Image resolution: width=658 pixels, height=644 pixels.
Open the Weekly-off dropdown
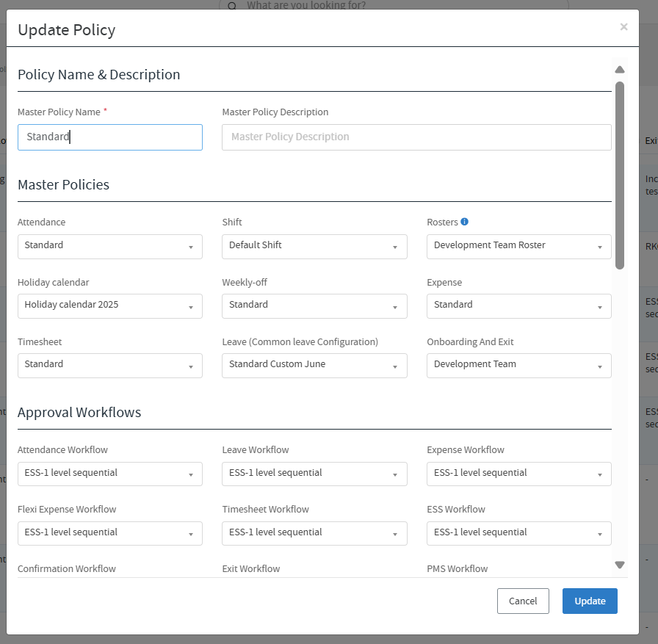(314, 305)
